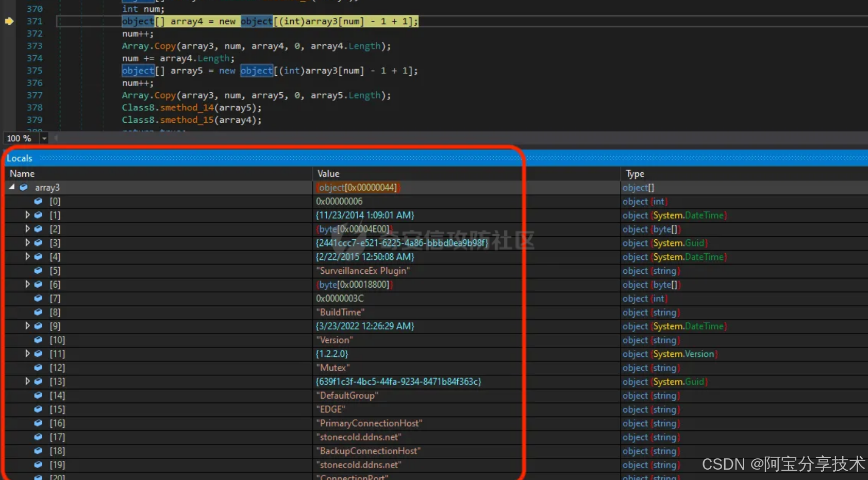Click the variable icon beside [18]
868x480 pixels.
click(x=38, y=451)
